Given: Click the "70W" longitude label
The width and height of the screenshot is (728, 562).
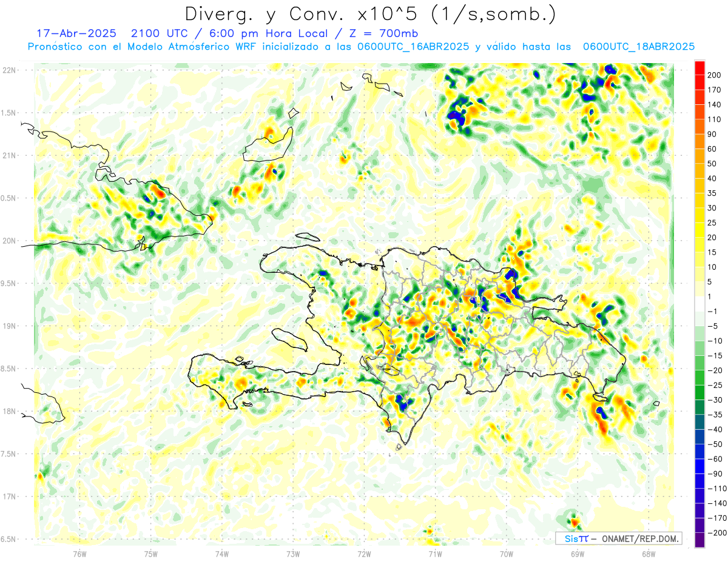Looking at the screenshot, I should click(507, 554).
